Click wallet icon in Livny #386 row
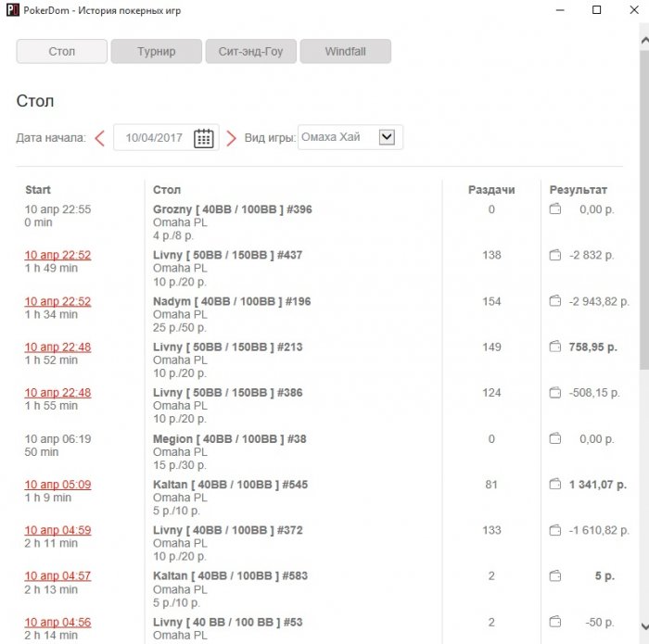 [x=555, y=393]
